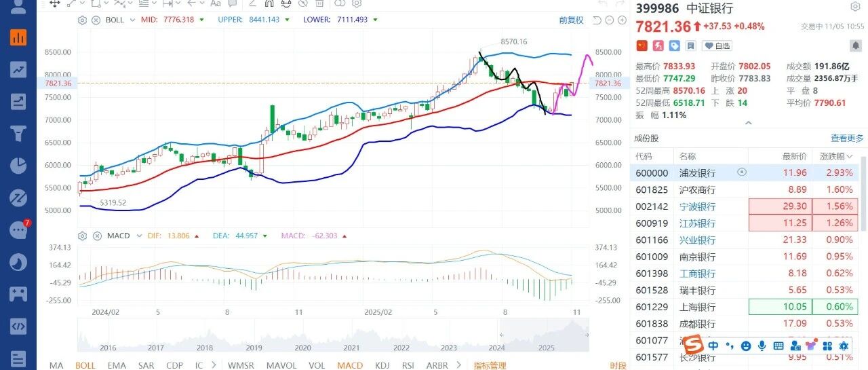The image size is (868, 370).
Task: Click the 2019 area in timeline navigator
Action: (254, 347)
